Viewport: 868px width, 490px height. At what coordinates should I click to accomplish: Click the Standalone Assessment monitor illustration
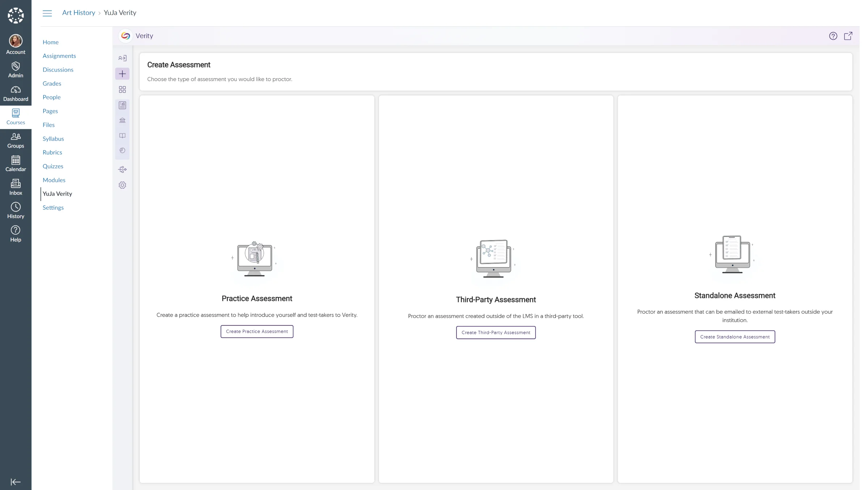point(732,255)
